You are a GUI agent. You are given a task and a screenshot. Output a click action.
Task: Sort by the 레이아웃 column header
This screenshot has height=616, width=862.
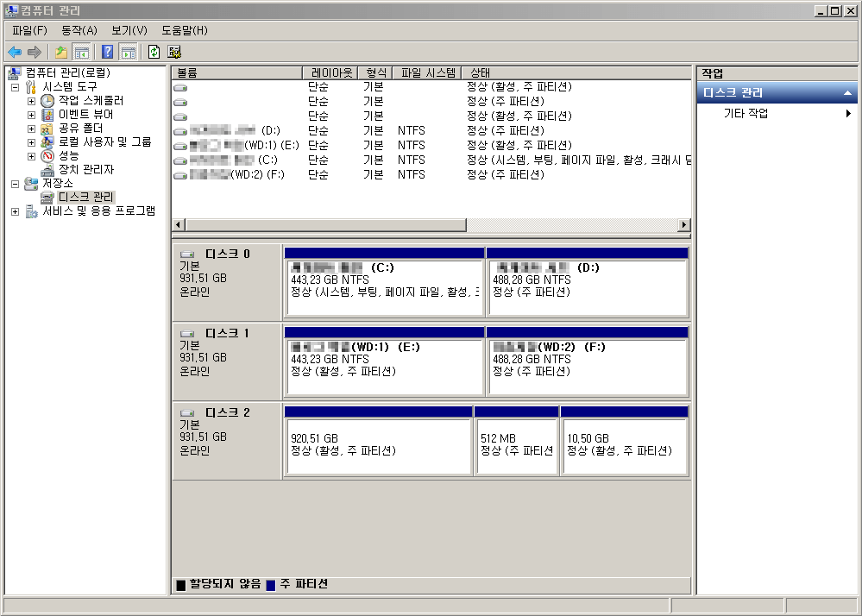click(x=330, y=72)
